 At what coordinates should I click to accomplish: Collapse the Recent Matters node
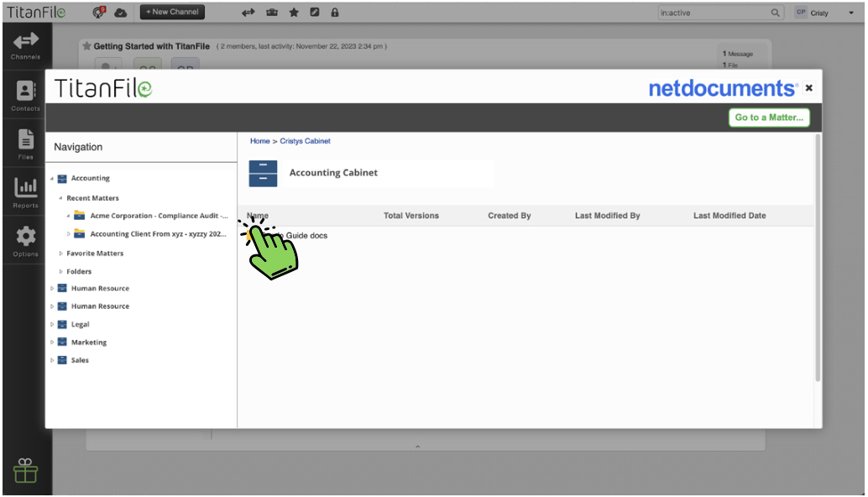(60, 198)
